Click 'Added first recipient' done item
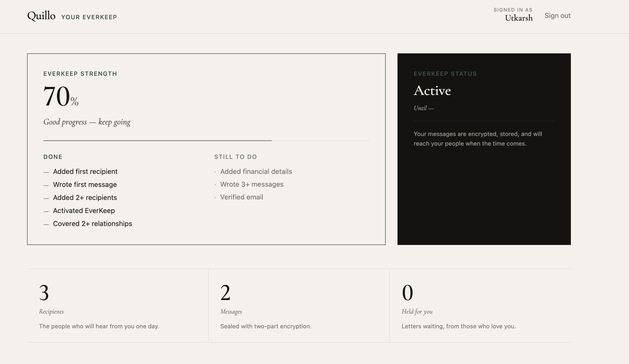This screenshot has height=364, width=629. click(85, 171)
